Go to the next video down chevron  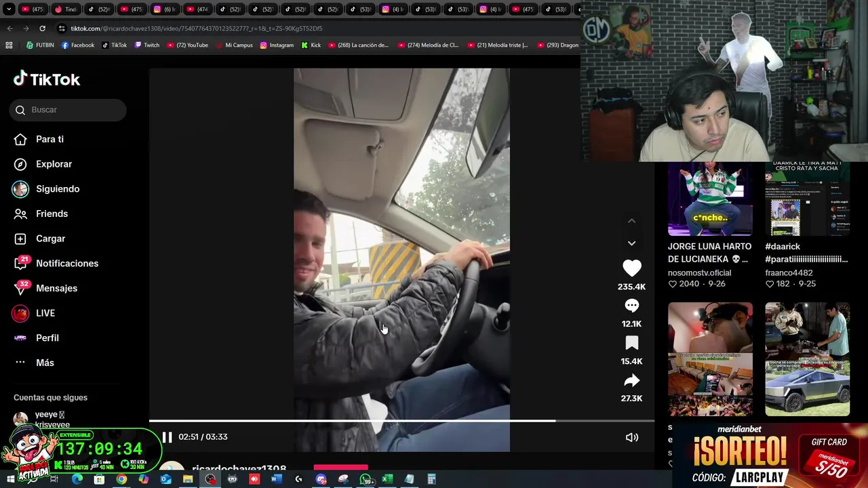(x=631, y=243)
